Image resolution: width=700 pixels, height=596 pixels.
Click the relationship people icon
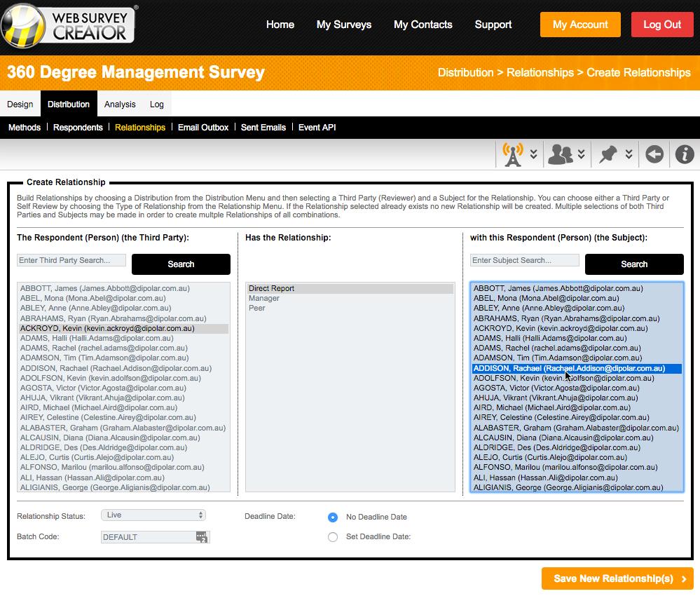(x=560, y=154)
